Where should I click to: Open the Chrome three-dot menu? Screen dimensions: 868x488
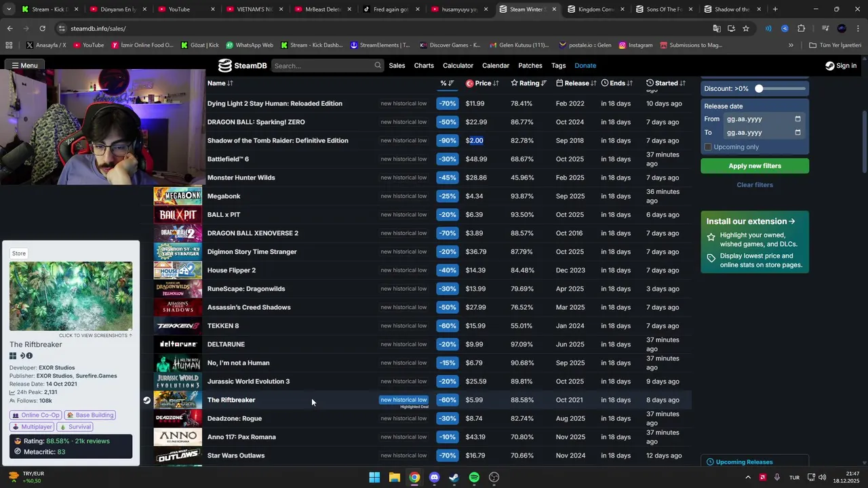858,28
